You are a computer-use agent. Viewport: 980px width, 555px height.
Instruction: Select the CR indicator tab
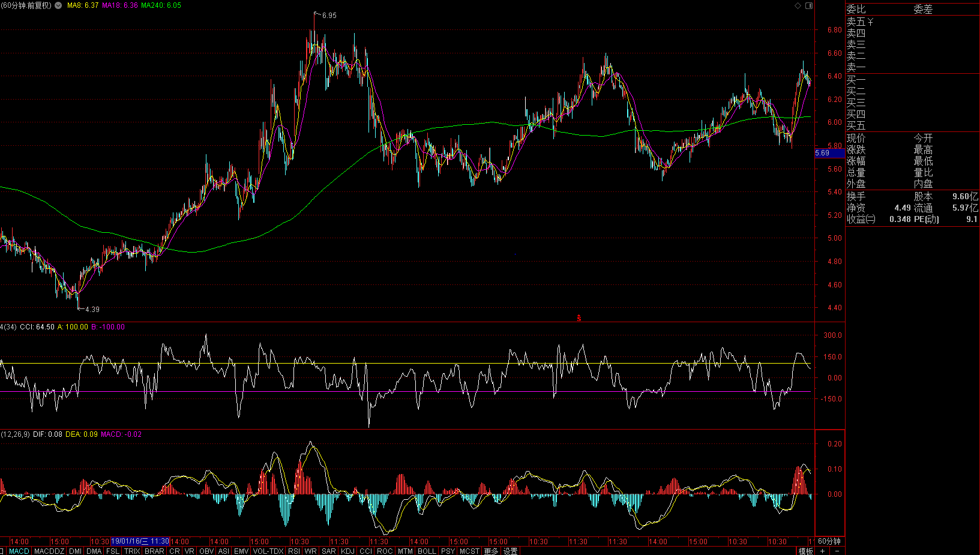[175, 551]
